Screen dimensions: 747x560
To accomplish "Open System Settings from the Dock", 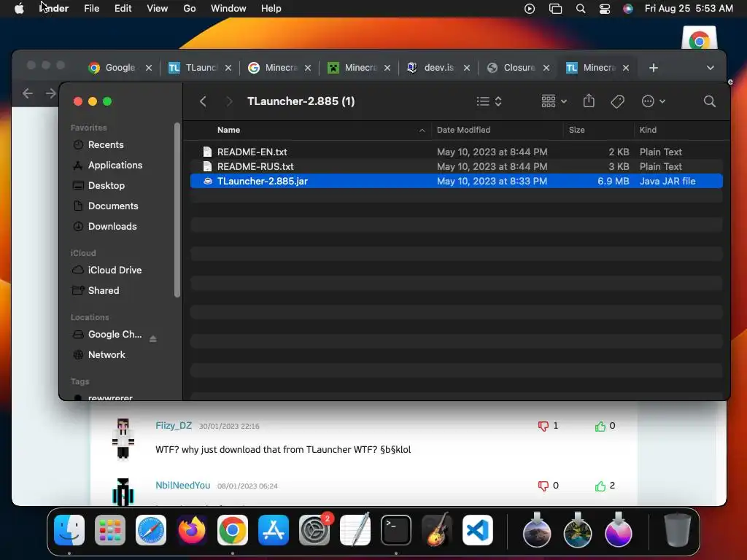I will (314, 530).
